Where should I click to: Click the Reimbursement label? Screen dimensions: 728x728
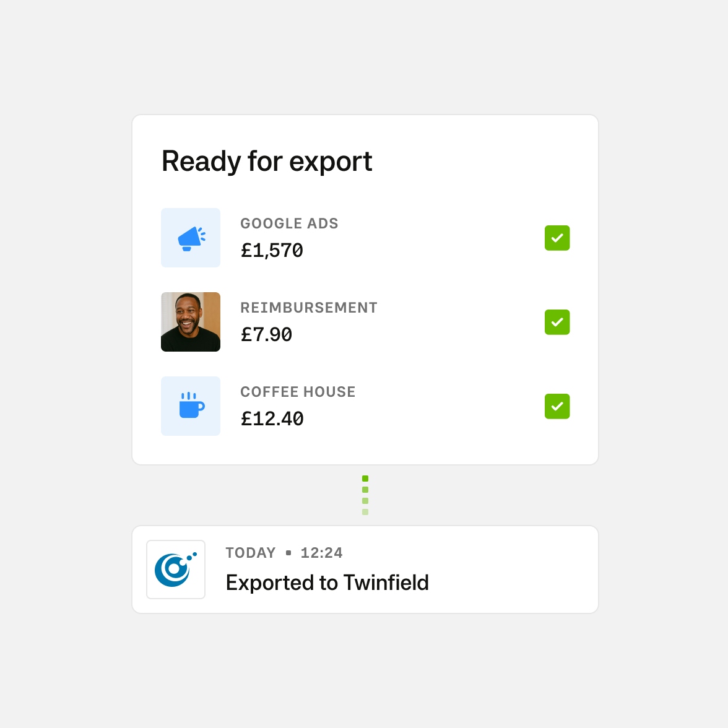(x=309, y=308)
